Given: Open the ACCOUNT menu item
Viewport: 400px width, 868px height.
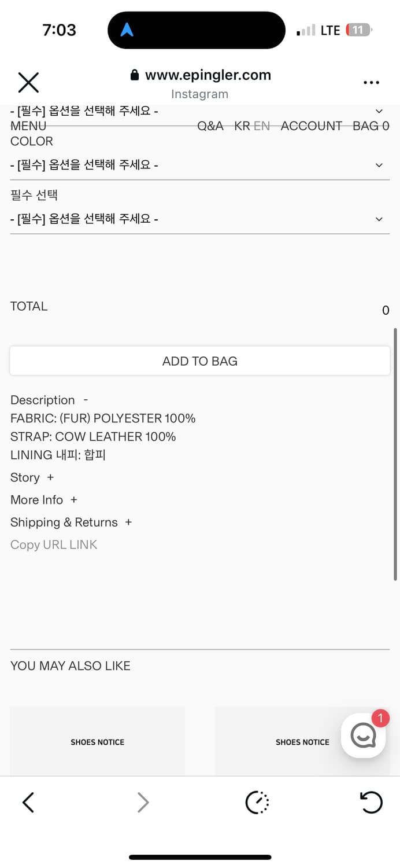Looking at the screenshot, I should coord(311,126).
